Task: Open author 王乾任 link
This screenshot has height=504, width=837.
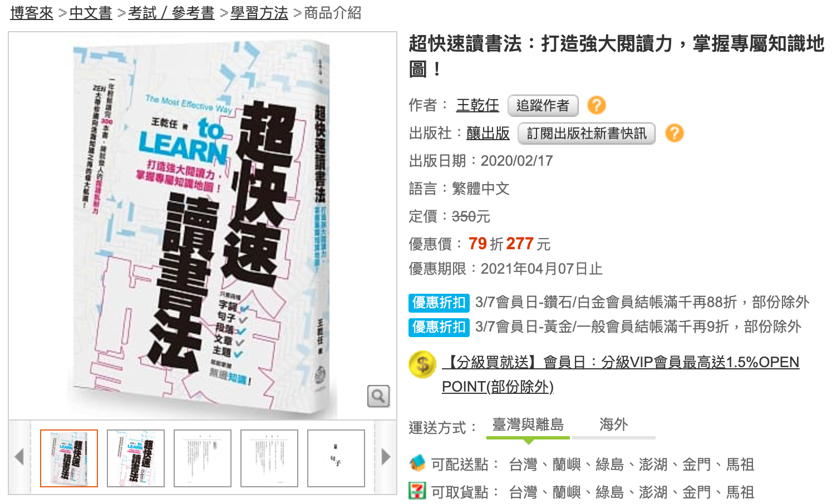Action: pyautogui.click(x=477, y=105)
